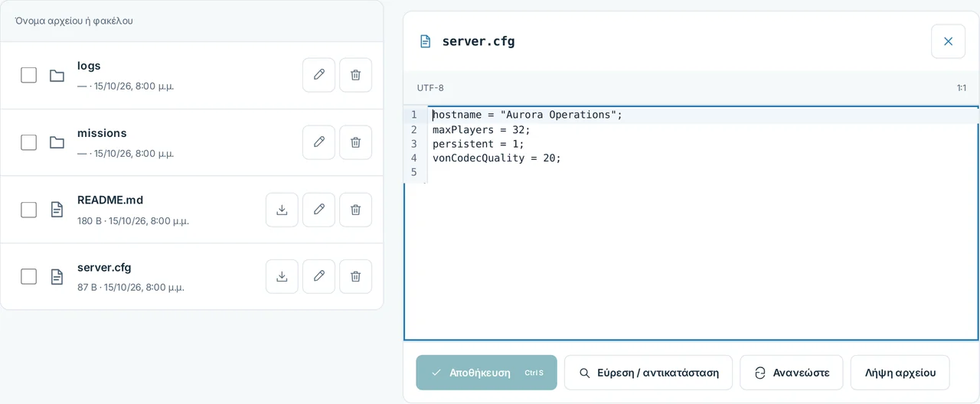Rename missions folder with the pencil icon
Viewport: 980px width, 404px height.
point(318,142)
